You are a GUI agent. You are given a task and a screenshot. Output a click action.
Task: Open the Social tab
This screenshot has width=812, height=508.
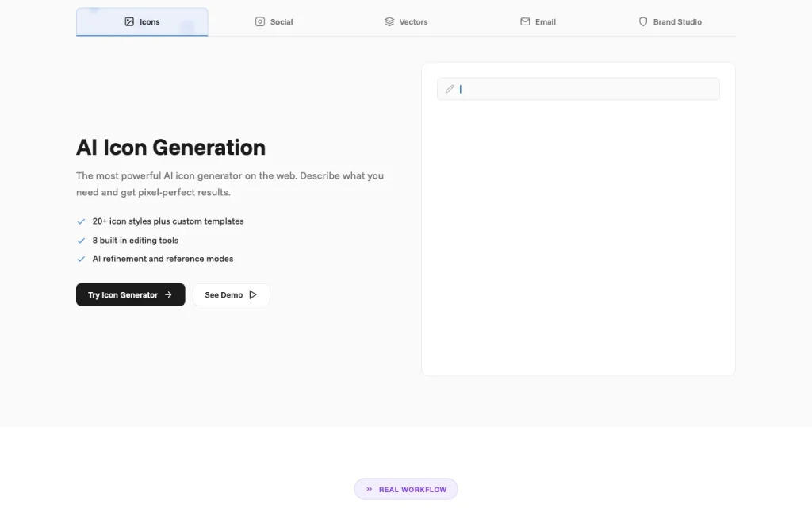[x=274, y=21]
